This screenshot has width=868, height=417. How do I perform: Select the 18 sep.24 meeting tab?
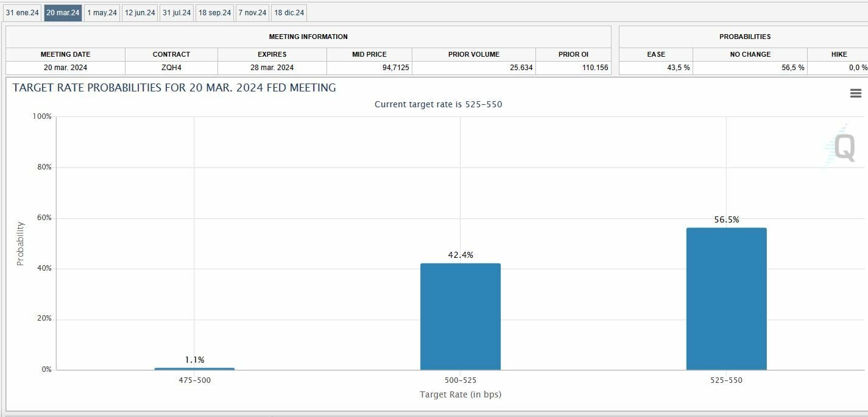214,12
